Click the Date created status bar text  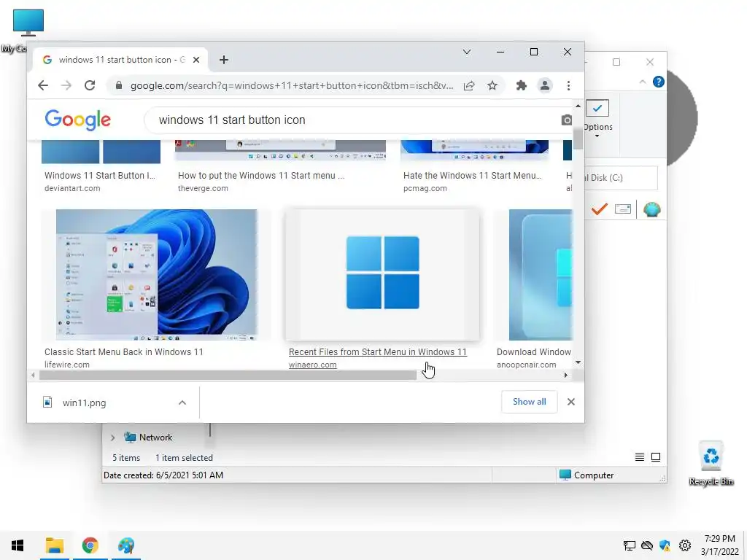click(x=163, y=475)
